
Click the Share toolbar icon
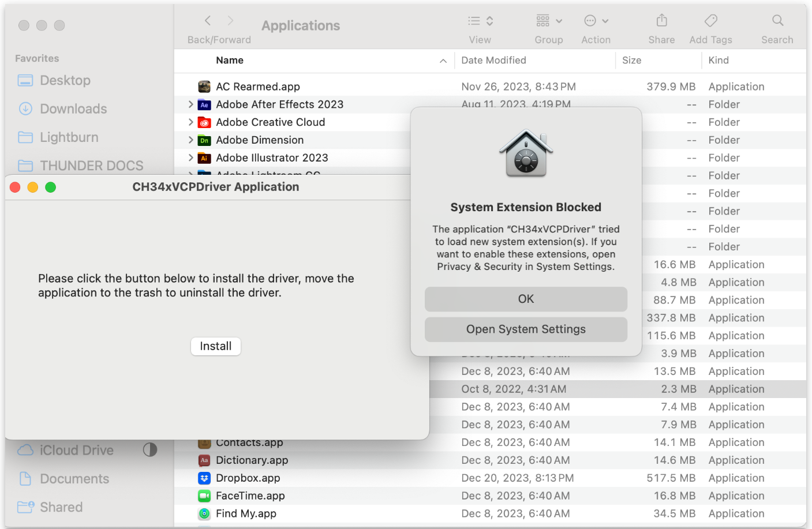click(x=661, y=21)
